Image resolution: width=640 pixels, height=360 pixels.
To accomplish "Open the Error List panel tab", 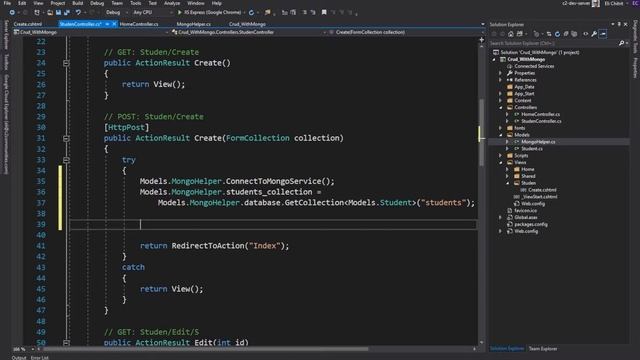I will pos(40,358).
